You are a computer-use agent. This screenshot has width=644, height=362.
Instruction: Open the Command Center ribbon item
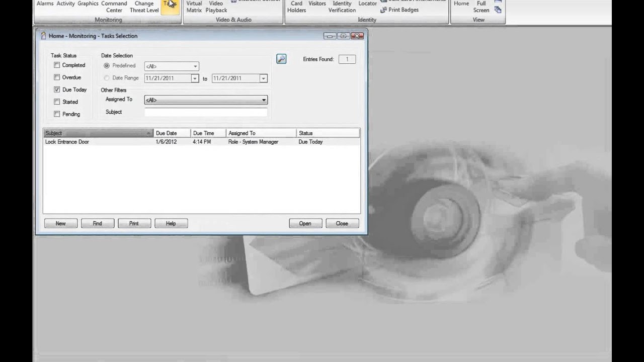coord(114,7)
